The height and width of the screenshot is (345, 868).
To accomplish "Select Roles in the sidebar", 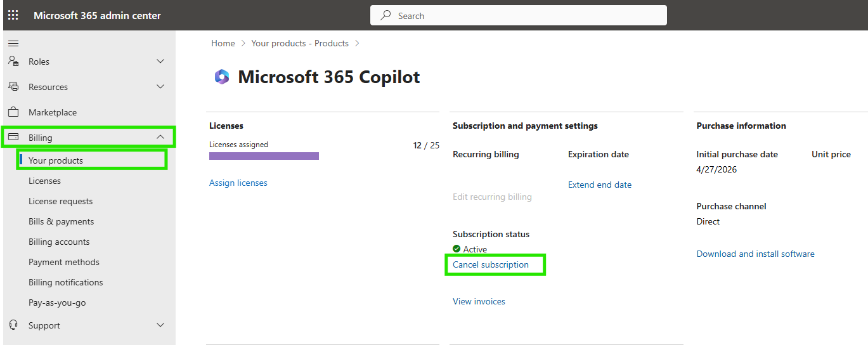I will point(39,62).
